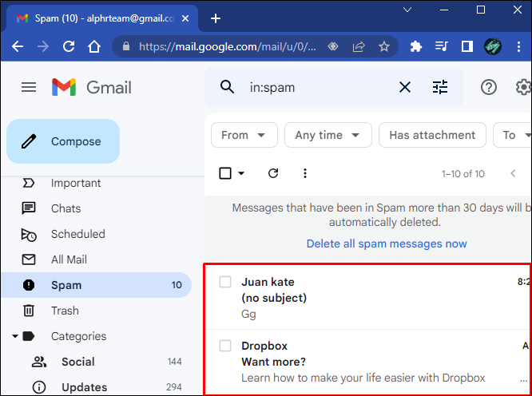Toggle the Has attachment filter chip
Image resolution: width=532 pixels, height=396 pixels.
pyautogui.click(x=432, y=135)
